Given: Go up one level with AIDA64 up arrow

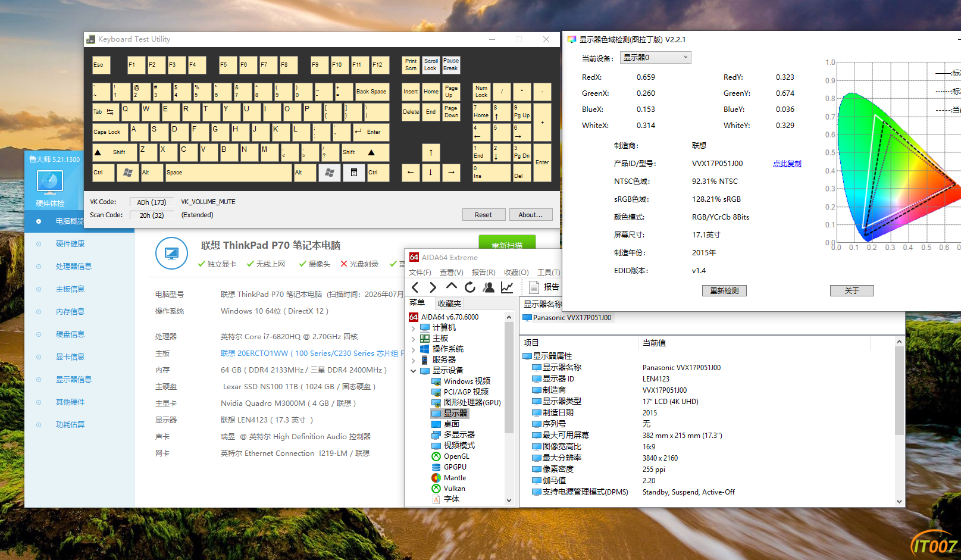Looking at the screenshot, I should [x=452, y=287].
